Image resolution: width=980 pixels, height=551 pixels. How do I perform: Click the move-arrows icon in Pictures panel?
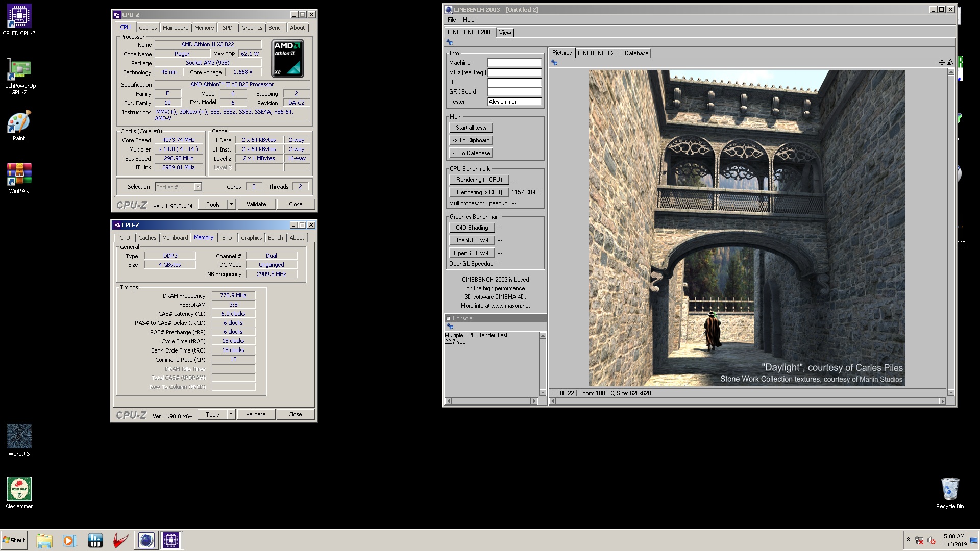(942, 63)
